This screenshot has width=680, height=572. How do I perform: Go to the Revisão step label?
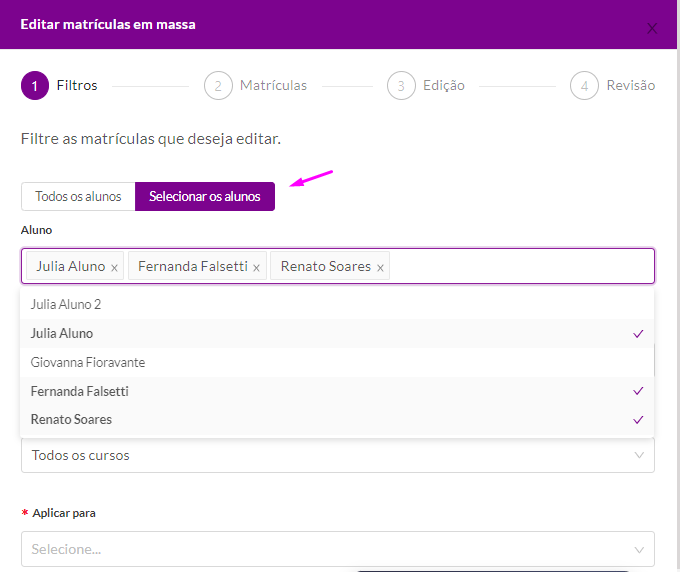click(x=630, y=86)
